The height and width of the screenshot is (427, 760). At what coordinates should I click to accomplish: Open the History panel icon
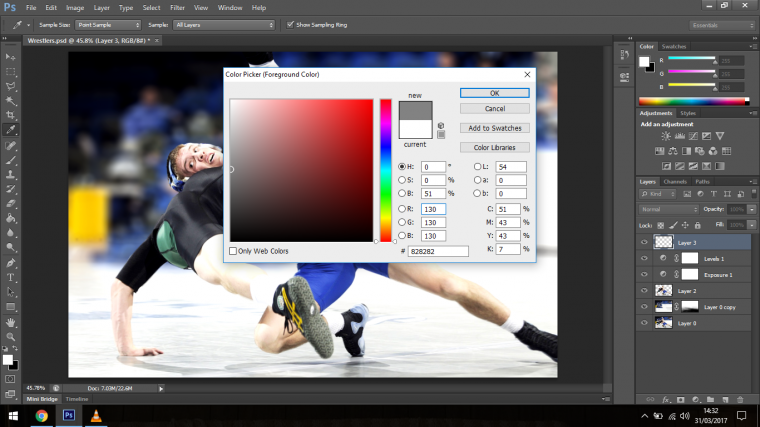coord(624,55)
